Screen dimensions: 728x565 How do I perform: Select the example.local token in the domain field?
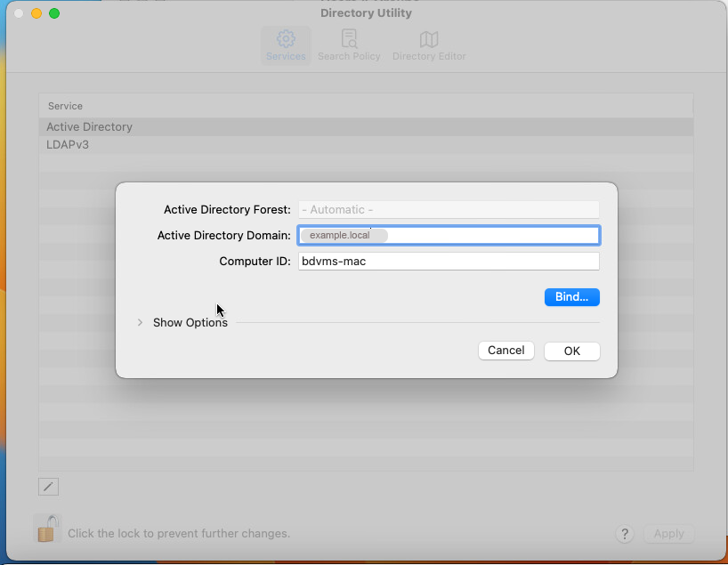coord(343,235)
